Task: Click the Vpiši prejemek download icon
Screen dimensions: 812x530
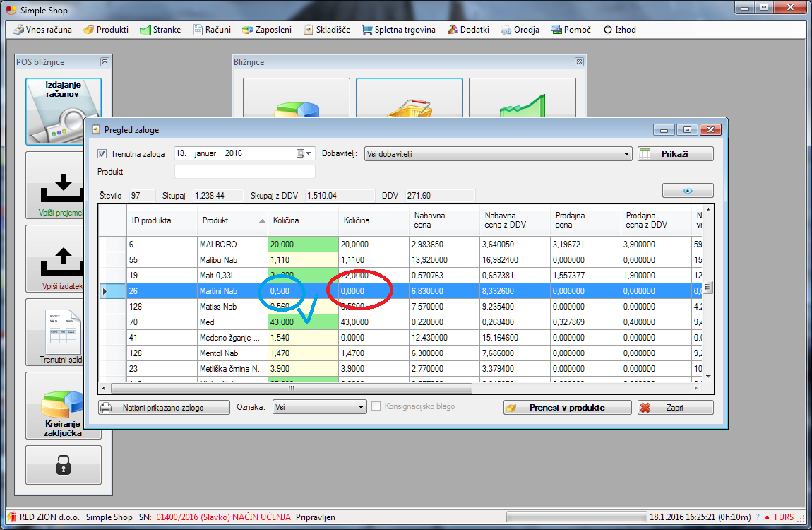Action: [x=63, y=185]
